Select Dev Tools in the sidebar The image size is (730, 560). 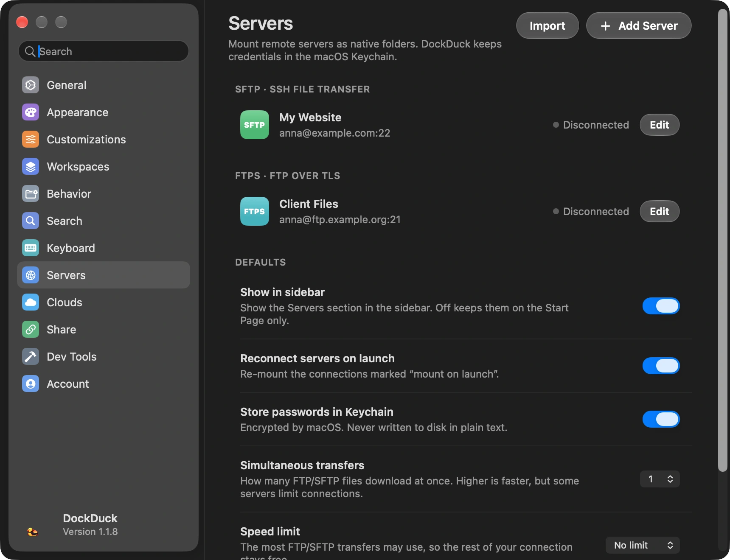point(104,357)
